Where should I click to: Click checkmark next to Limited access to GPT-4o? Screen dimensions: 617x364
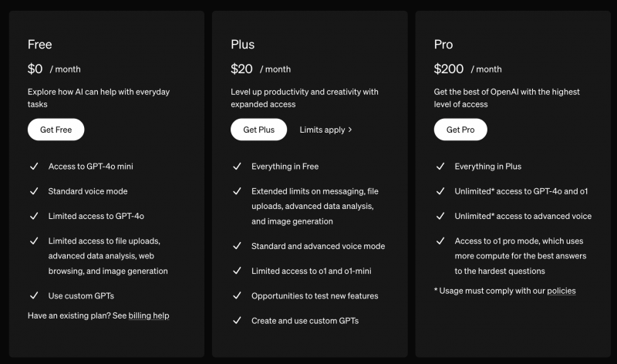pos(34,216)
